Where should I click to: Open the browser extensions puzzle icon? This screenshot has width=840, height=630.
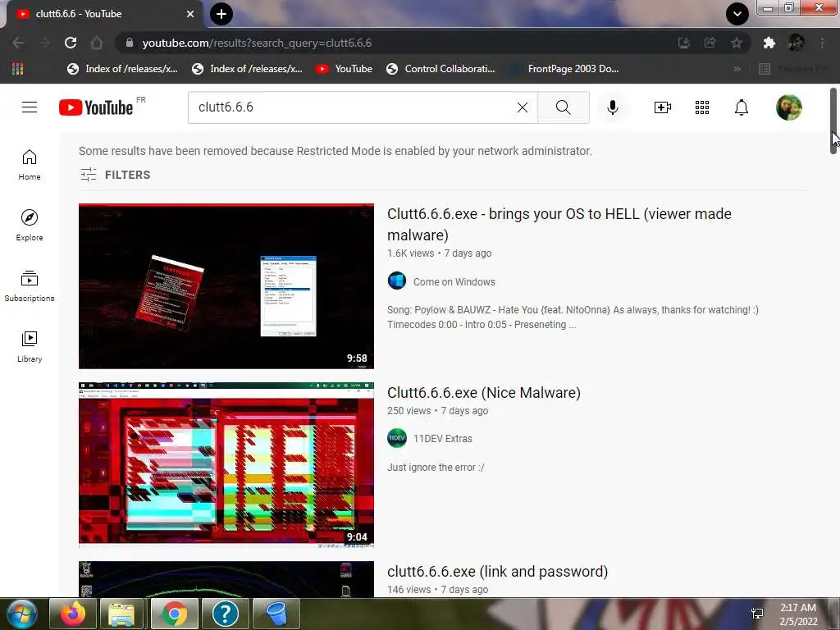click(x=769, y=43)
